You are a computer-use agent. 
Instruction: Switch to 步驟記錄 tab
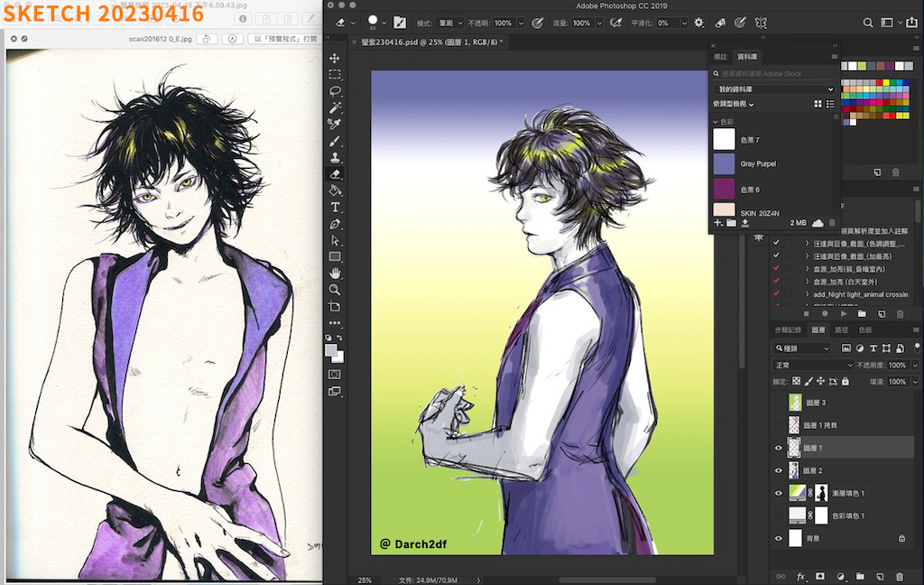[x=788, y=330]
